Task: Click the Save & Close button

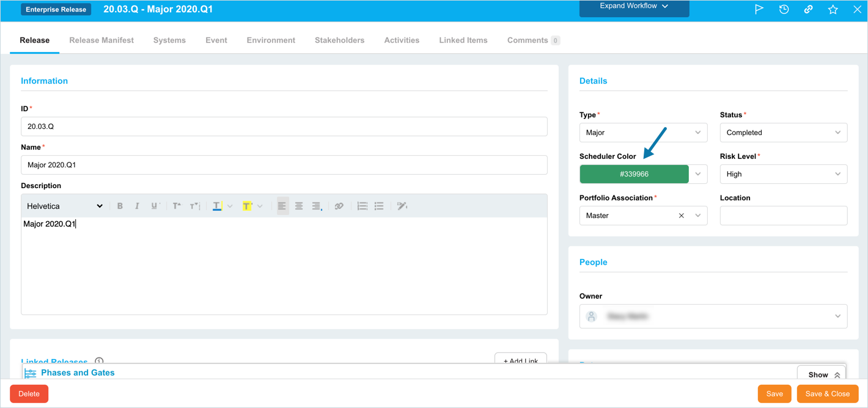Action: (827, 394)
